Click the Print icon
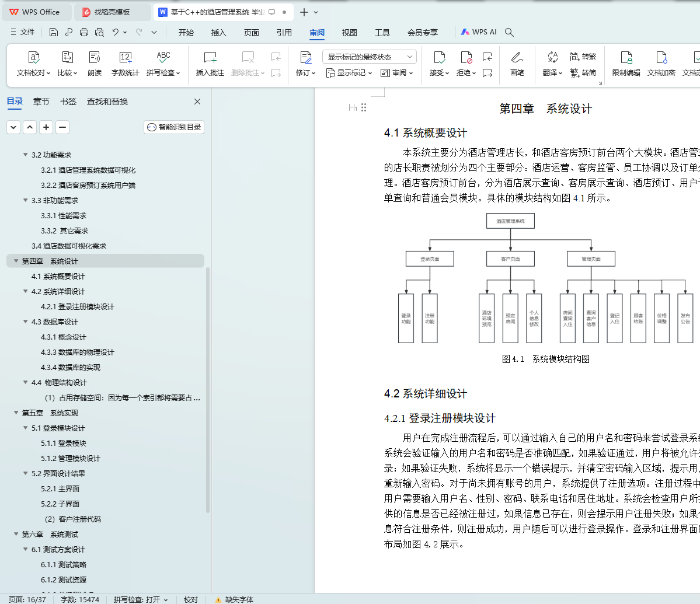 tap(84, 32)
